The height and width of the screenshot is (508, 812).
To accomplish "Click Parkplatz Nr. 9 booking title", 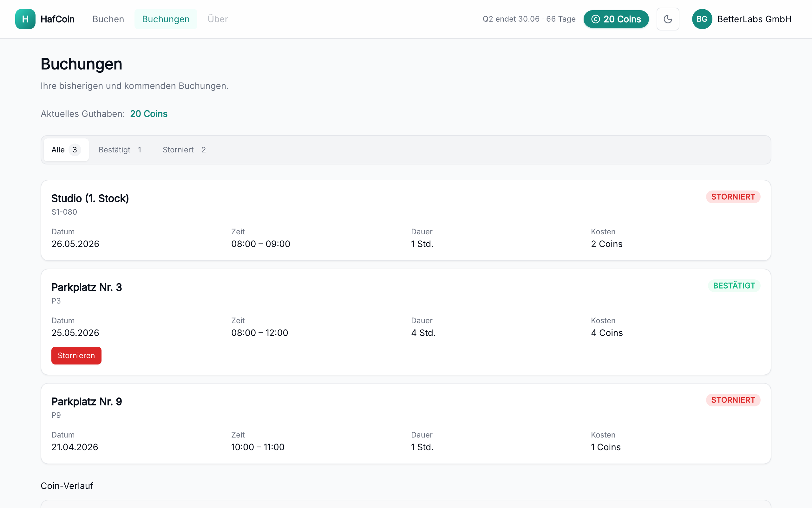I will (87, 402).
